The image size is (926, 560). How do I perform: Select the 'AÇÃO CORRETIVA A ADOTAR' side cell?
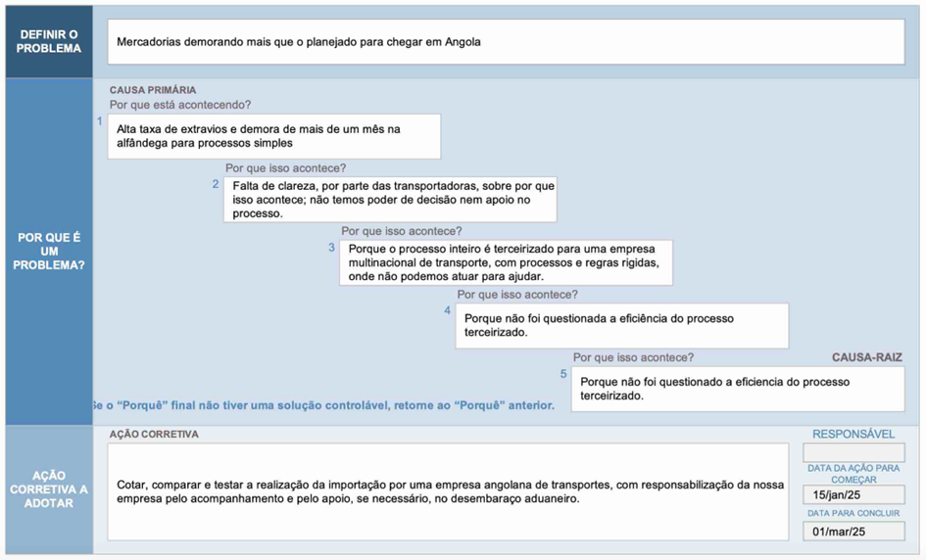click(x=49, y=490)
